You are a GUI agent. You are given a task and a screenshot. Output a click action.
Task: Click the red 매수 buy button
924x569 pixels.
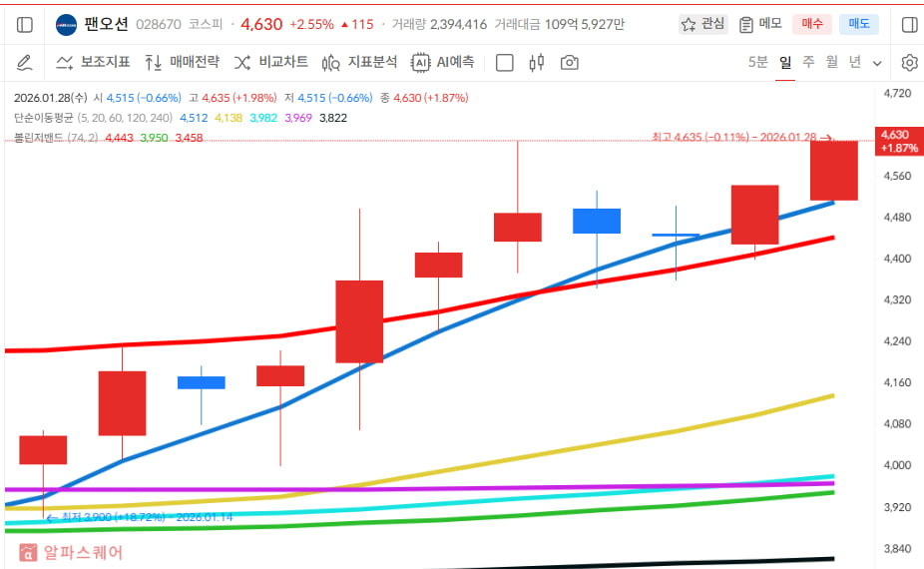point(811,24)
